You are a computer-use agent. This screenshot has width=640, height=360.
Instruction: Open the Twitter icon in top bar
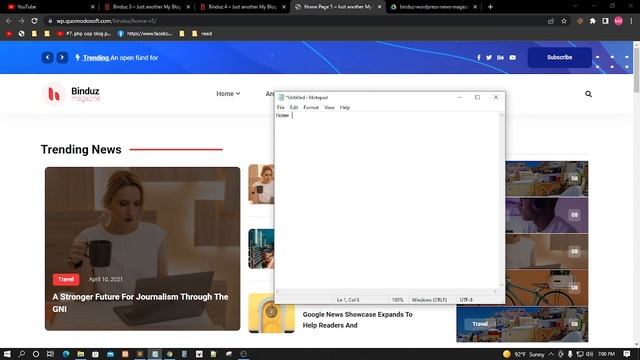point(489,58)
